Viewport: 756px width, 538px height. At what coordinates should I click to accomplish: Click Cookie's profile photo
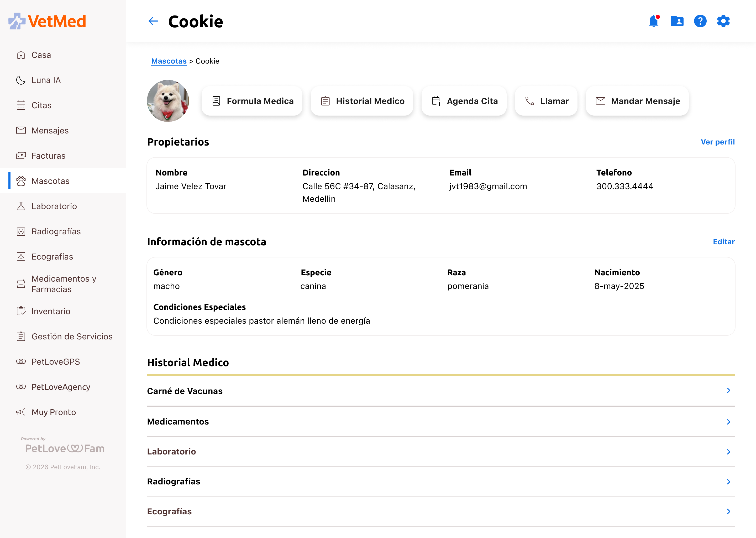(168, 101)
